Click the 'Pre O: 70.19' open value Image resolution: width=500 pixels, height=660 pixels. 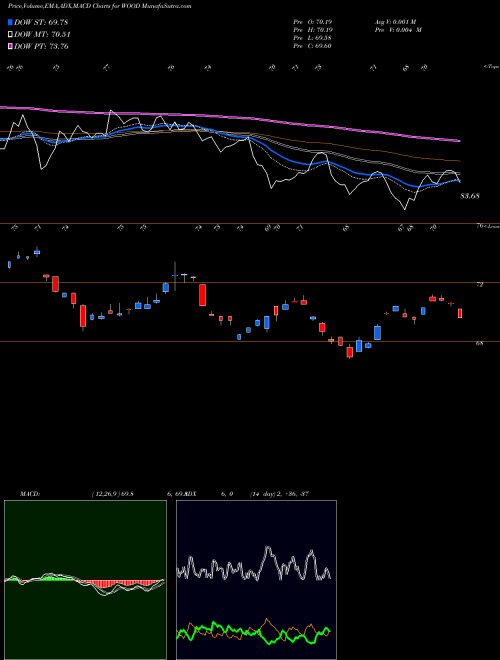click(313, 22)
